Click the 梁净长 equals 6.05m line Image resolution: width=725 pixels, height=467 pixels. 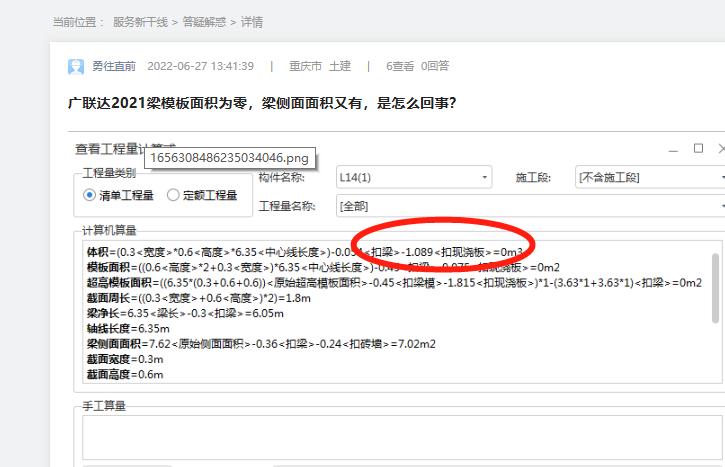click(185, 313)
